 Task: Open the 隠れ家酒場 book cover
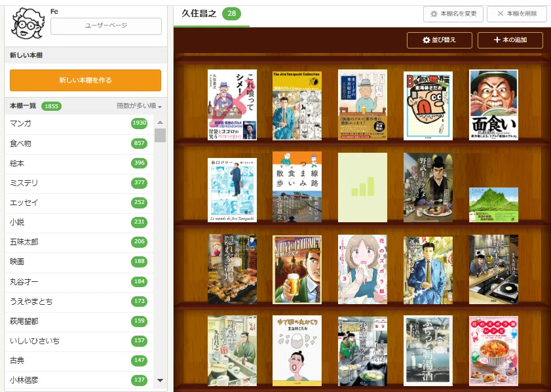[232, 269]
